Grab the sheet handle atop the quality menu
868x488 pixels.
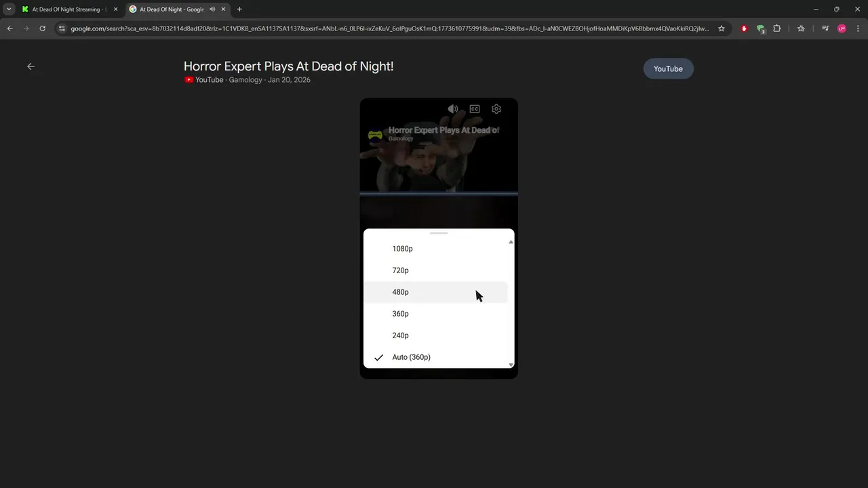[x=439, y=233]
